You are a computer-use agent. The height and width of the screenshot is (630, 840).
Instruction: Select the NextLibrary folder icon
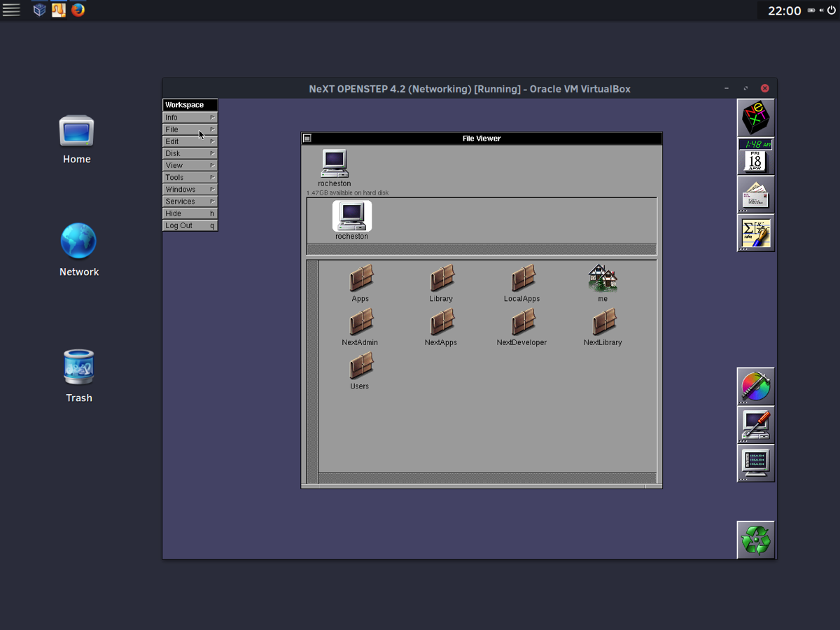tap(603, 323)
